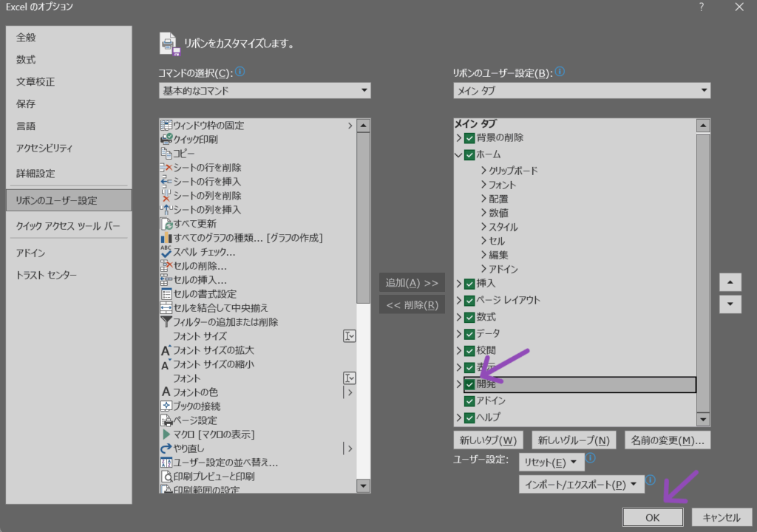Expand the 挿入 tab node

458,284
